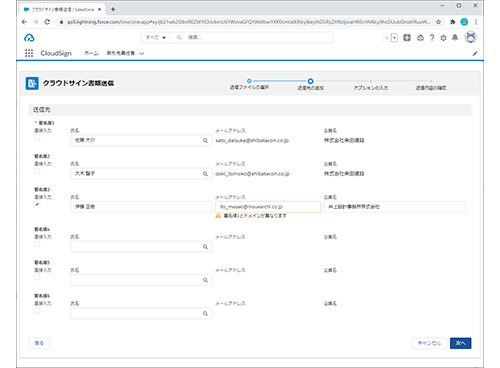Click the 送信内容の確認 progress step marker

[x=431, y=81]
